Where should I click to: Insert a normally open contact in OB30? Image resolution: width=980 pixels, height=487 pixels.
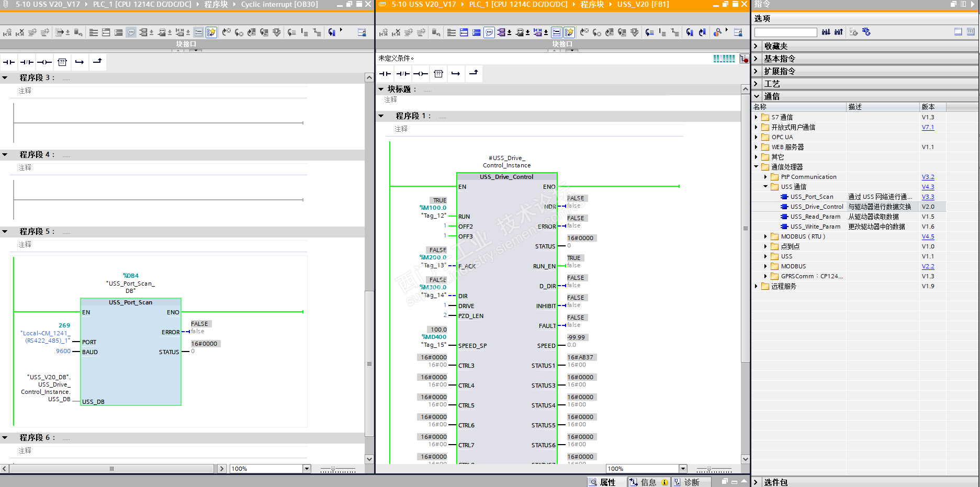pos(9,62)
